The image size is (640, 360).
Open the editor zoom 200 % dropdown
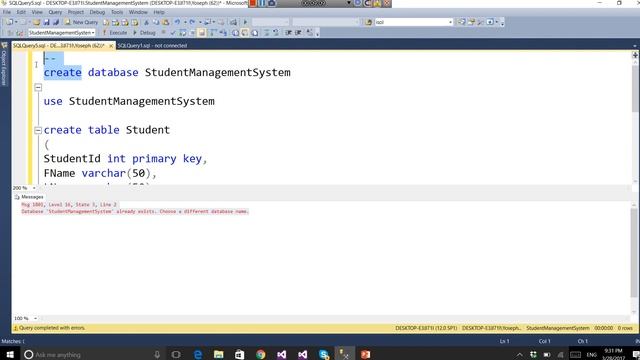click(x=34, y=188)
